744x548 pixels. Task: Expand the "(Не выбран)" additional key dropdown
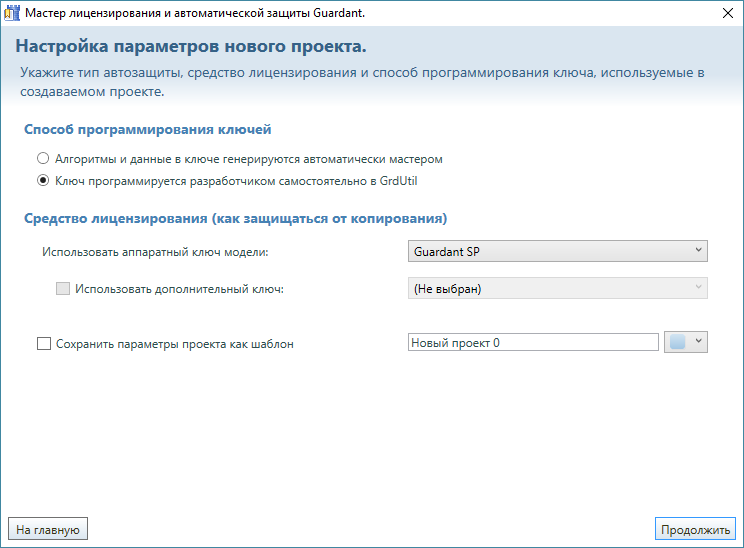coord(558,289)
